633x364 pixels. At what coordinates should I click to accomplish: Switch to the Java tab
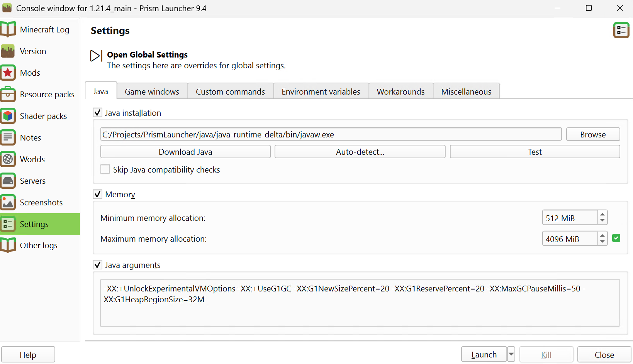[x=100, y=91]
